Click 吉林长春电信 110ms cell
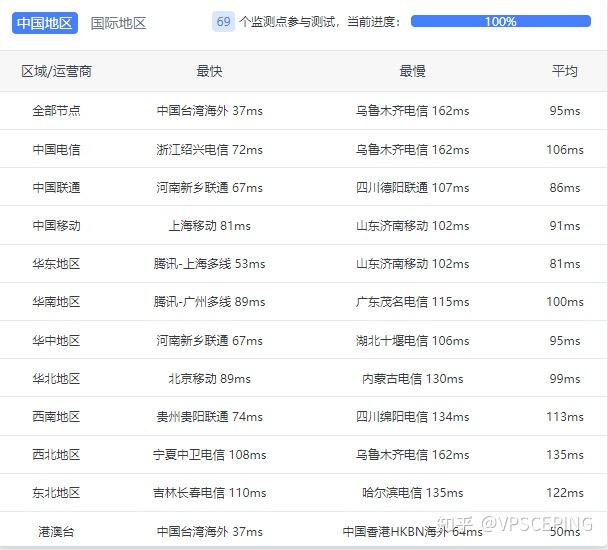Viewport: 608px width, 550px height. (x=209, y=493)
